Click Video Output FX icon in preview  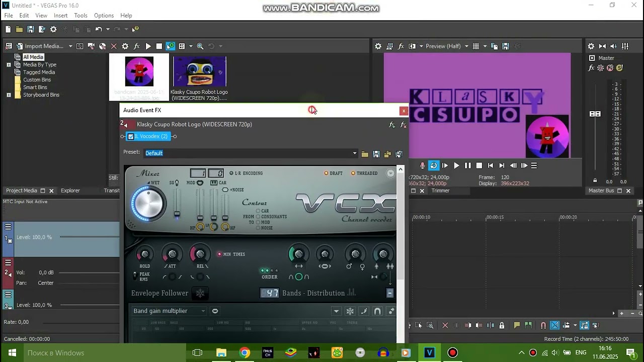[401, 46]
